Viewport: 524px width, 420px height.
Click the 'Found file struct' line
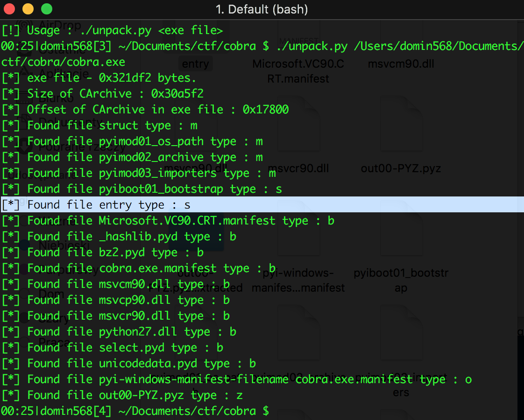click(99, 126)
